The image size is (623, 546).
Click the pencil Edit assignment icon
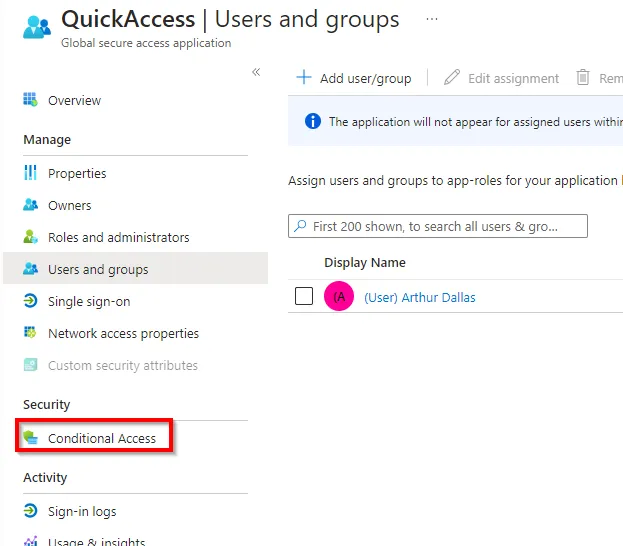tap(452, 77)
